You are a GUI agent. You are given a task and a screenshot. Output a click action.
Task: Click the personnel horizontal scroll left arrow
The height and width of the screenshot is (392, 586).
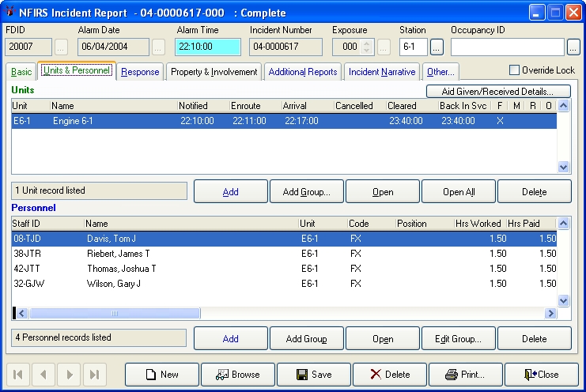pos(21,313)
